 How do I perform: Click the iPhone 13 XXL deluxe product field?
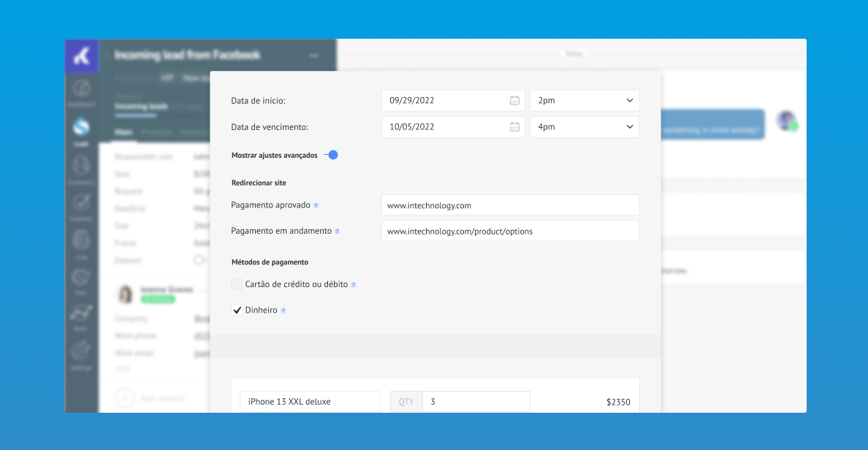[310, 402]
